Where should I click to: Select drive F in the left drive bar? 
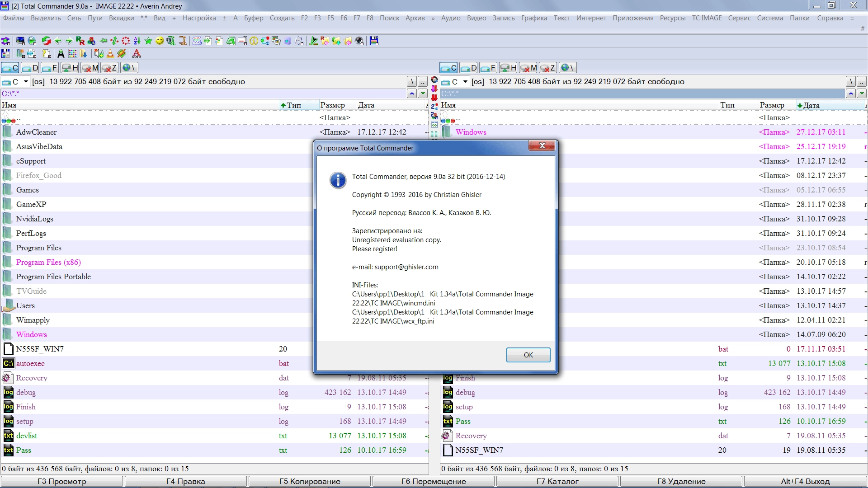tap(49, 68)
